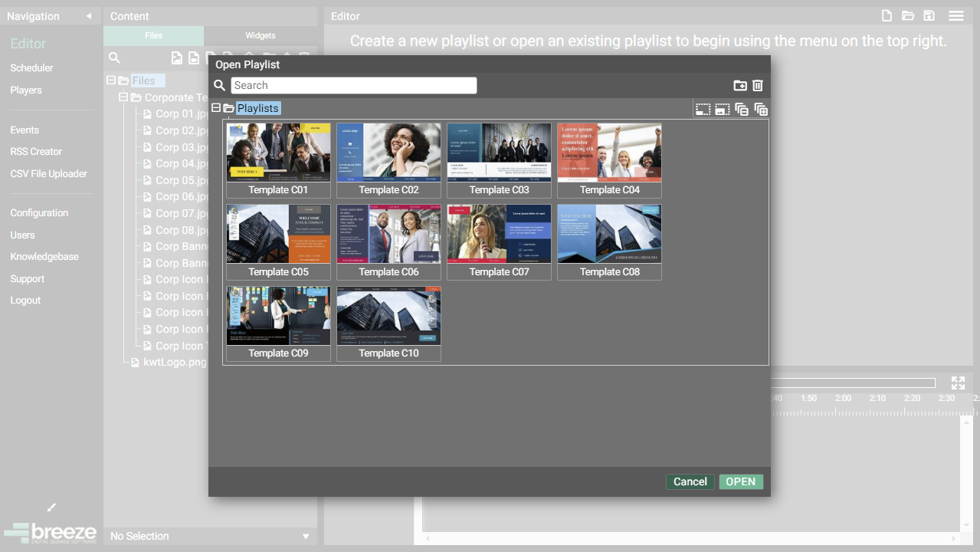
Task: Select kwtLogo.png in file tree
Action: point(175,362)
